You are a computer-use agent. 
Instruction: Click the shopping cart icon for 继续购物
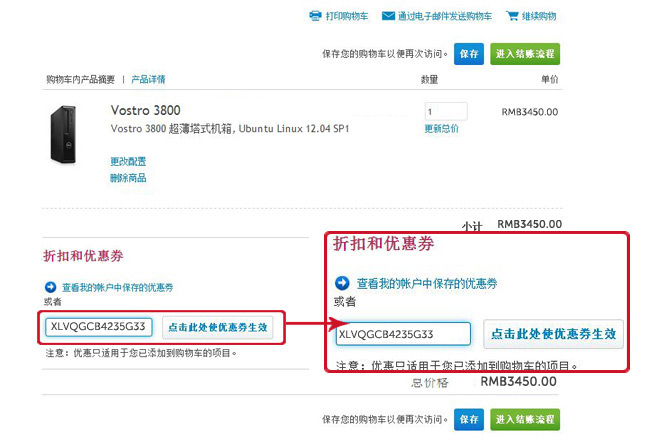pos(512,16)
